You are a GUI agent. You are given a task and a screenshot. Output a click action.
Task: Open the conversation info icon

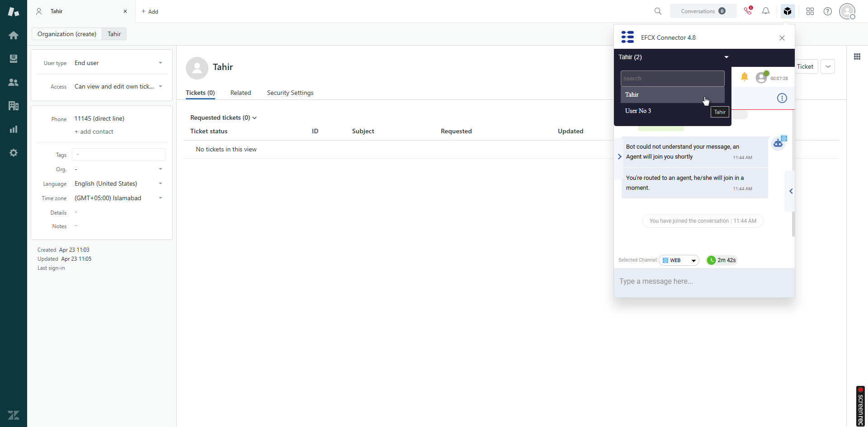pos(782,98)
